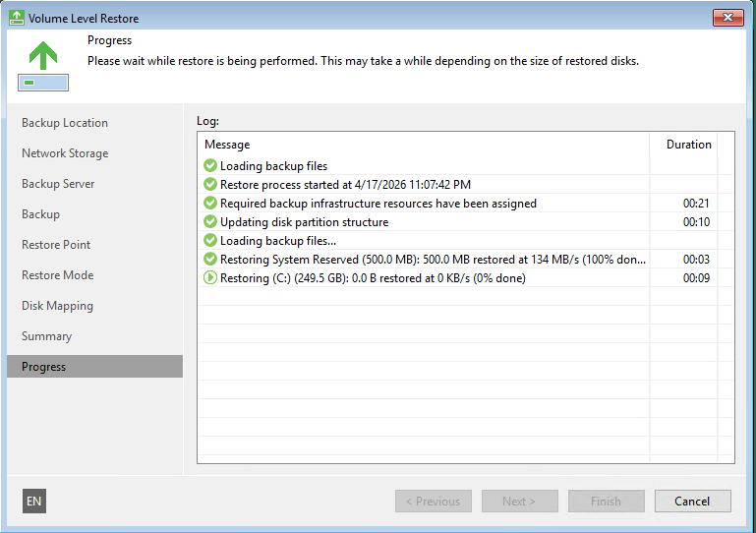
Task: Open the Backup Location step
Action: (x=65, y=123)
